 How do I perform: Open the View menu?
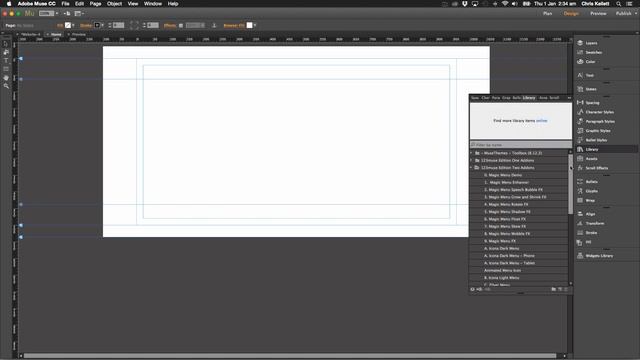(x=133, y=4)
